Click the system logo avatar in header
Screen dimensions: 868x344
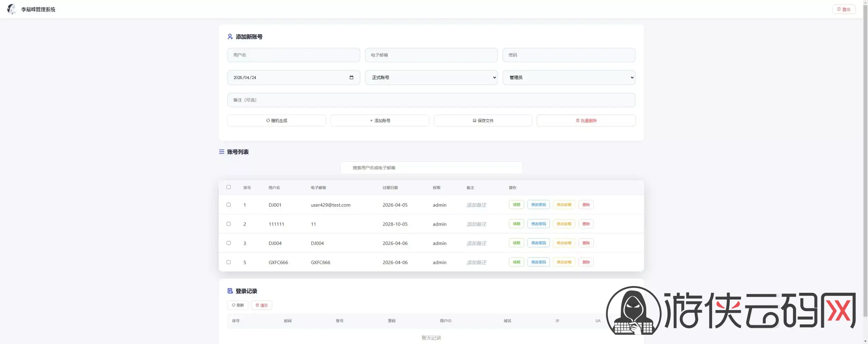click(x=12, y=9)
